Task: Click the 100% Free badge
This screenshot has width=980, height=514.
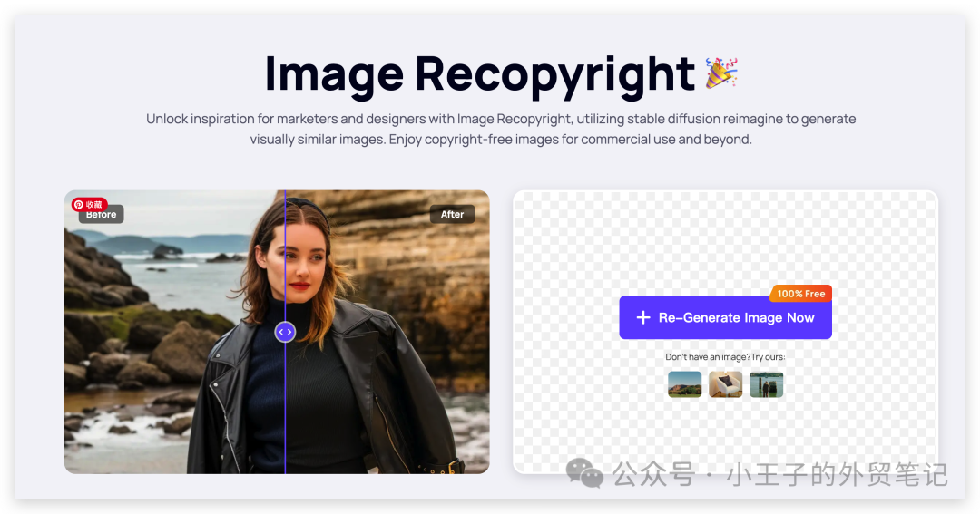Action: (800, 294)
